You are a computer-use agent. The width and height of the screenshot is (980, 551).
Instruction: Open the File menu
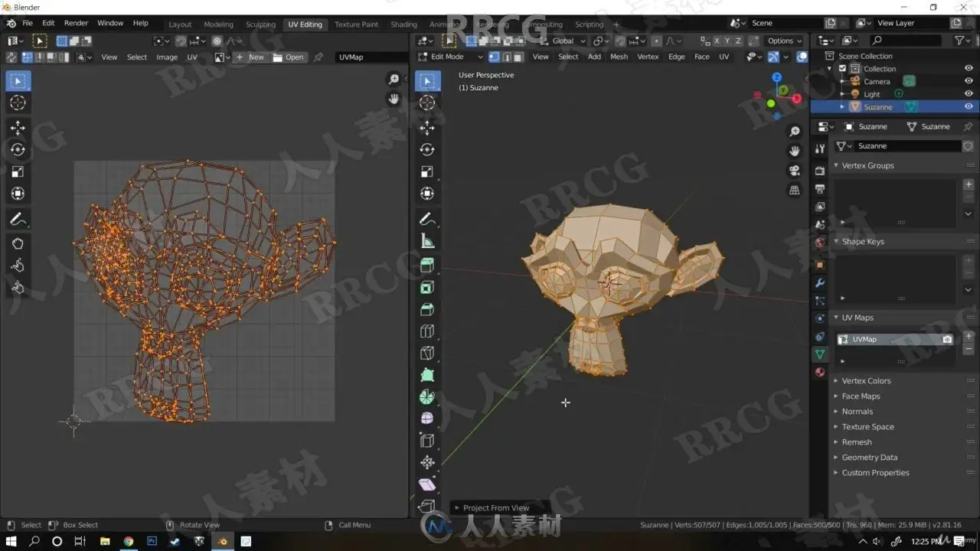[28, 23]
